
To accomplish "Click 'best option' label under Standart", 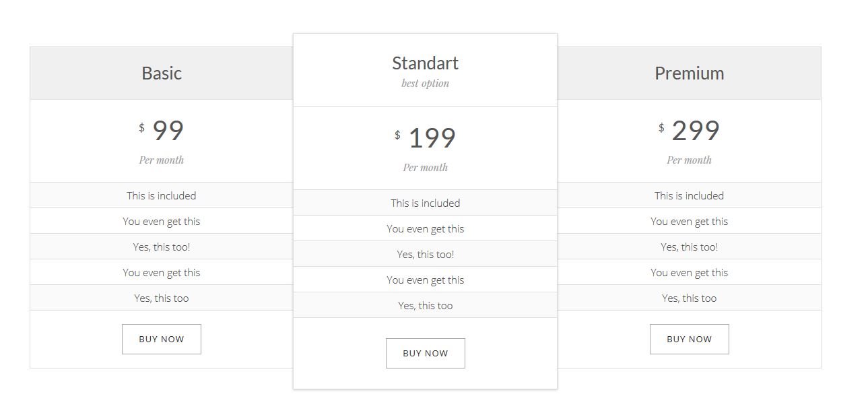I will pos(425,83).
